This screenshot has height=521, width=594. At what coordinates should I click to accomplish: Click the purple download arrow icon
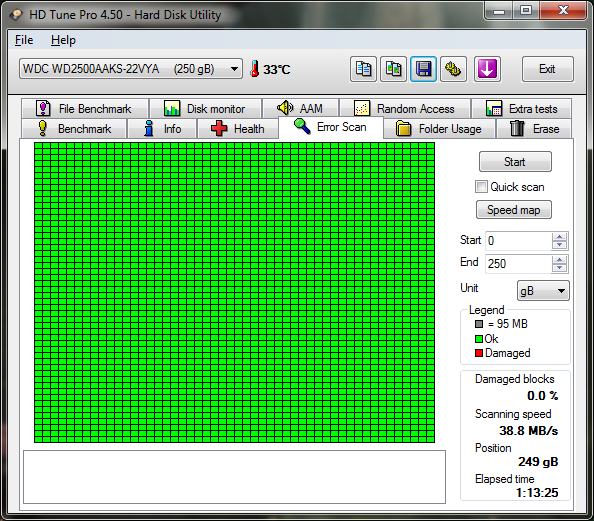[487, 69]
